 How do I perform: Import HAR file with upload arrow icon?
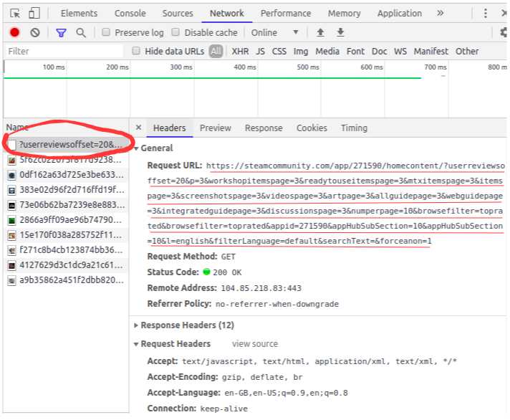point(320,32)
